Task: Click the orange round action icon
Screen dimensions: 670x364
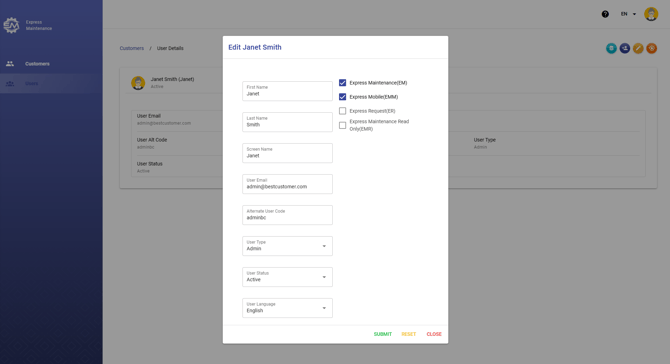Action: (x=652, y=48)
